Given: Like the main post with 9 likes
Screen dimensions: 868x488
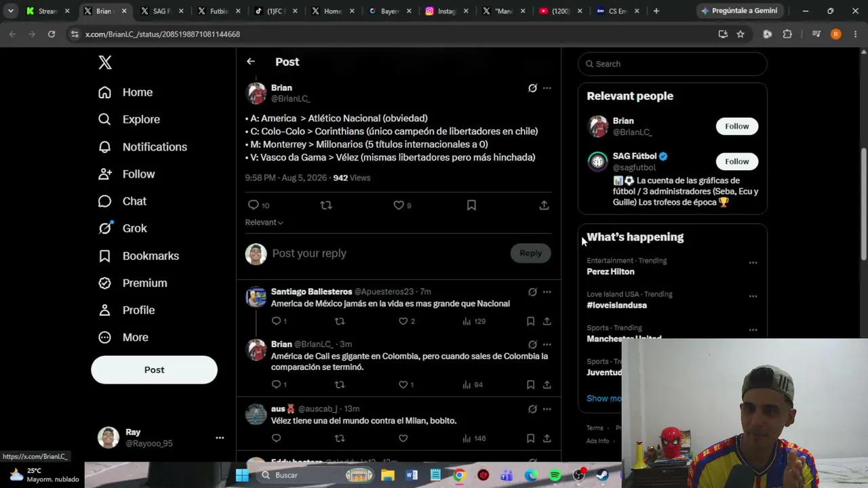Looking at the screenshot, I should point(399,205).
